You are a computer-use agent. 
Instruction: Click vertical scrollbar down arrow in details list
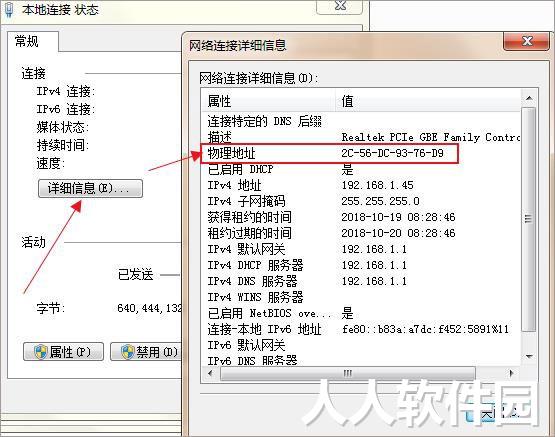click(529, 356)
